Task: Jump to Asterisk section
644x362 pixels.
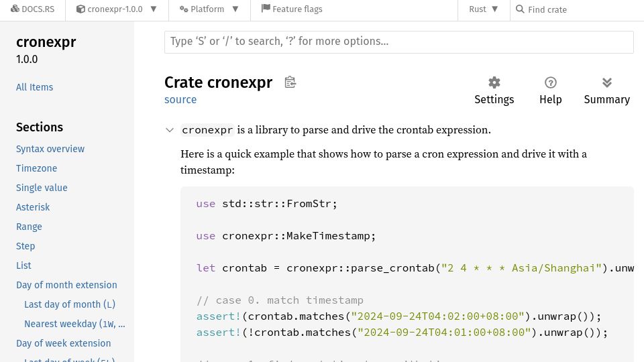Action: 33,207
